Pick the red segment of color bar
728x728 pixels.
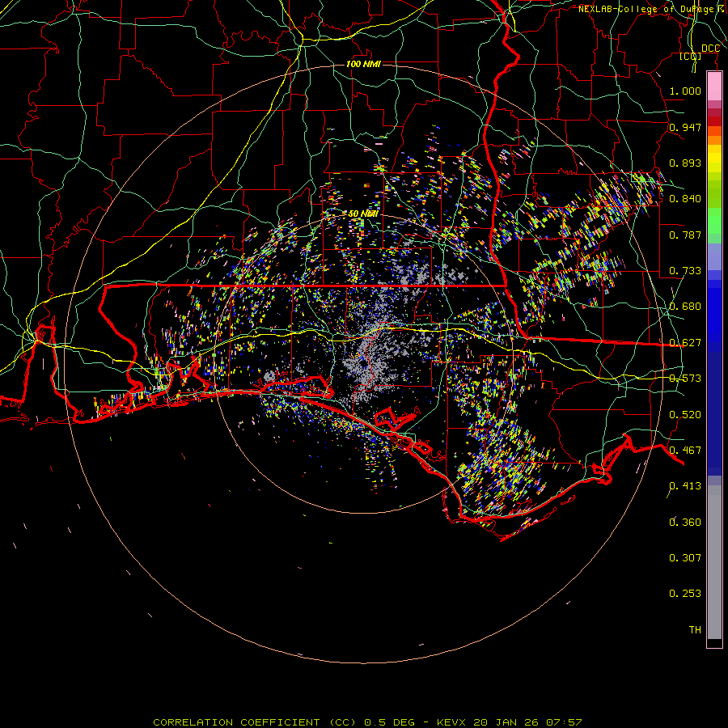point(714,121)
